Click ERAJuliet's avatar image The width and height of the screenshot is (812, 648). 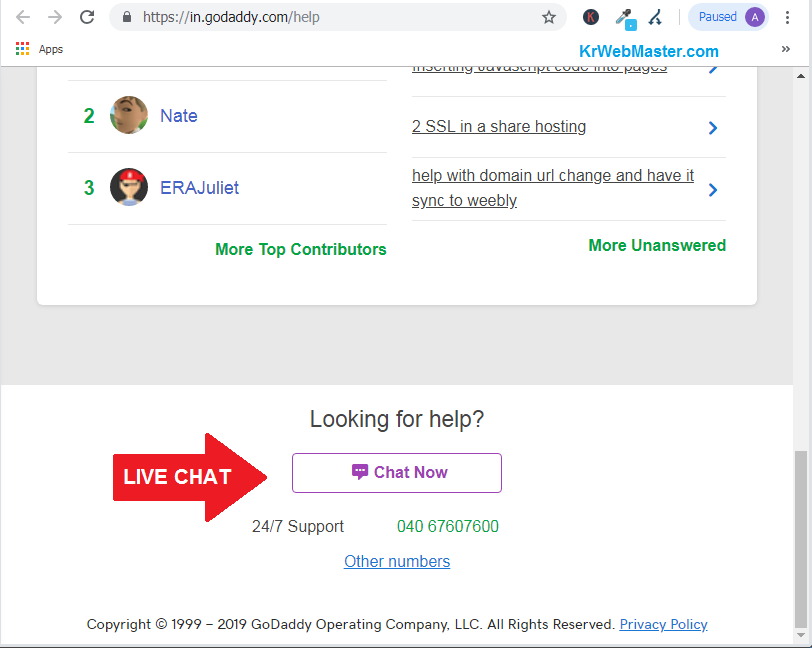tap(129, 187)
